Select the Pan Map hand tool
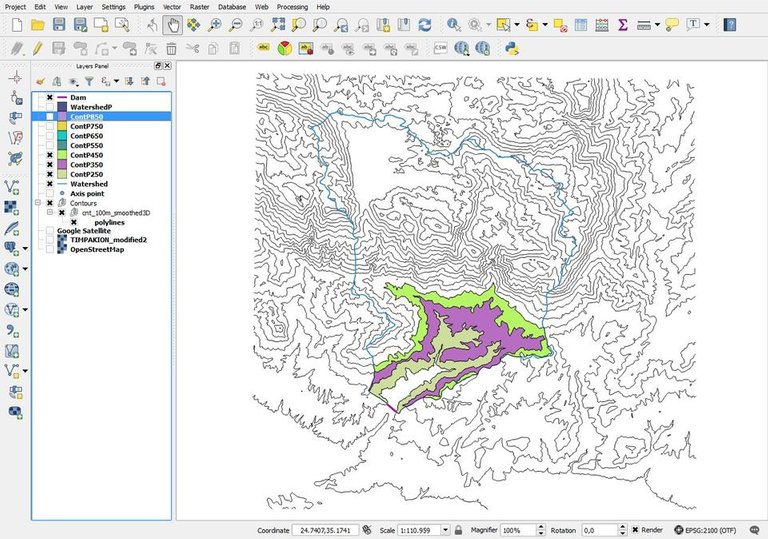Image resolution: width=768 pixels, height=539 pixels. click(x=173, y=24)
